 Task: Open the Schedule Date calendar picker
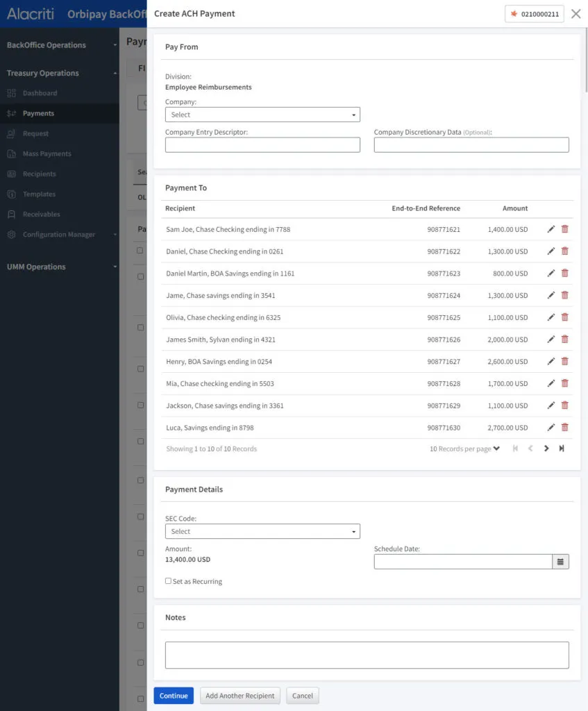(x=560, y=562)
